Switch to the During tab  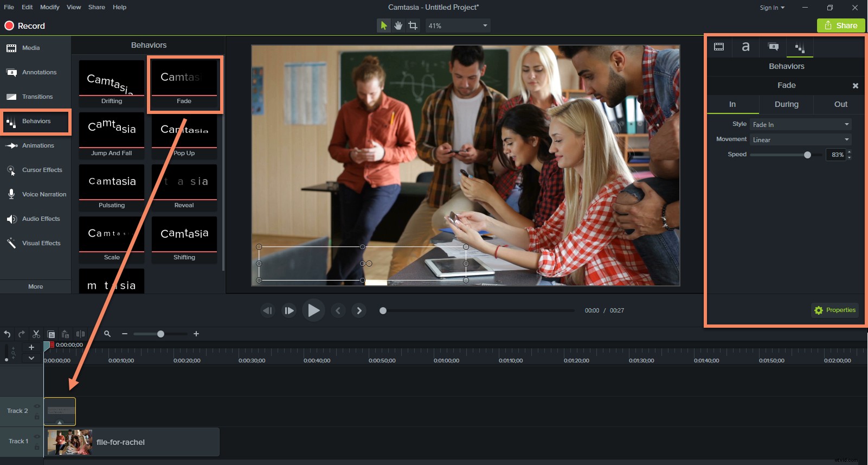786,104
